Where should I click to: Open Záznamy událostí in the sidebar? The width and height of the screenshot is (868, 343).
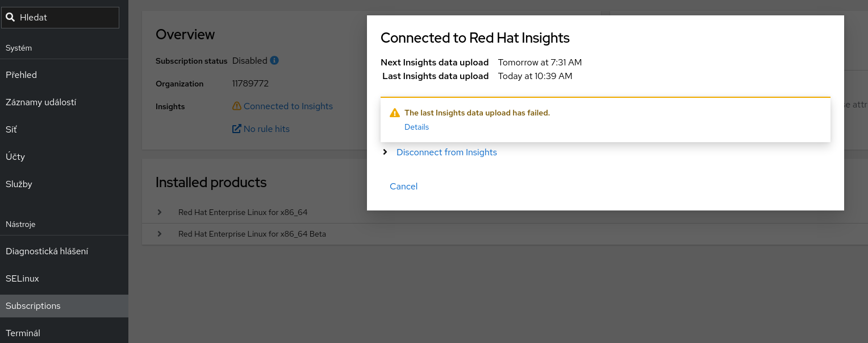pyautogui.click(x=41, y=102)
